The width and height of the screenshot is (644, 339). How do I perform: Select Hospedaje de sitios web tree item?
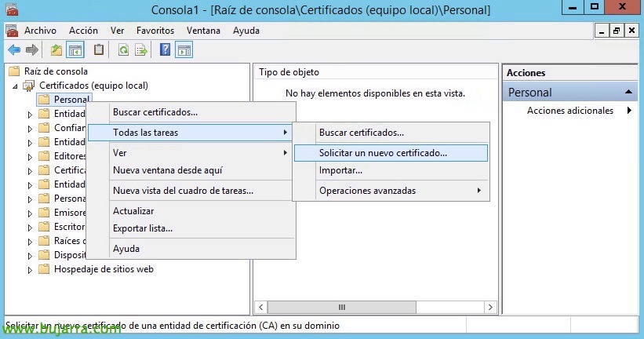104,269
